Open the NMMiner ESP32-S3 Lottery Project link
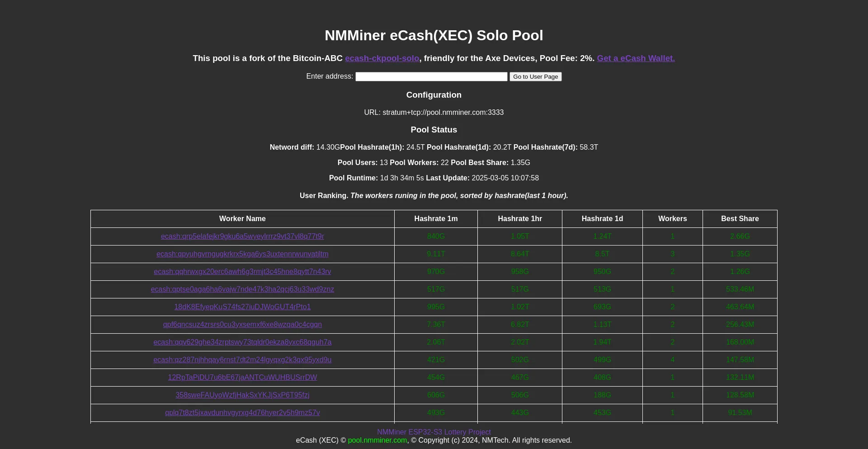868x449 pixels. point(434,432)
